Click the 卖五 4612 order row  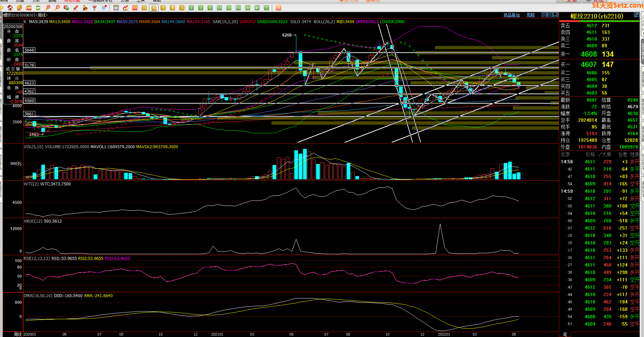click(x=599, y=26)
